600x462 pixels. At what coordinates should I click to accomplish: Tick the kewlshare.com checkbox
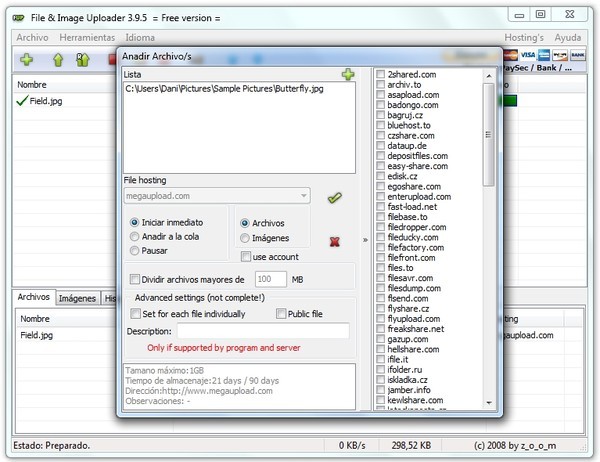coord(380,400)
